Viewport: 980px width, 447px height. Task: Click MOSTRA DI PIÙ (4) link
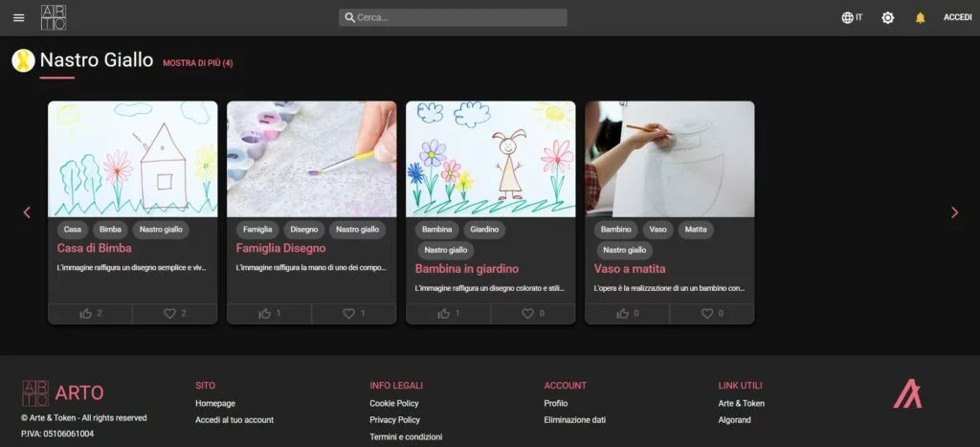pyautogui.click(x=197, y=63)
